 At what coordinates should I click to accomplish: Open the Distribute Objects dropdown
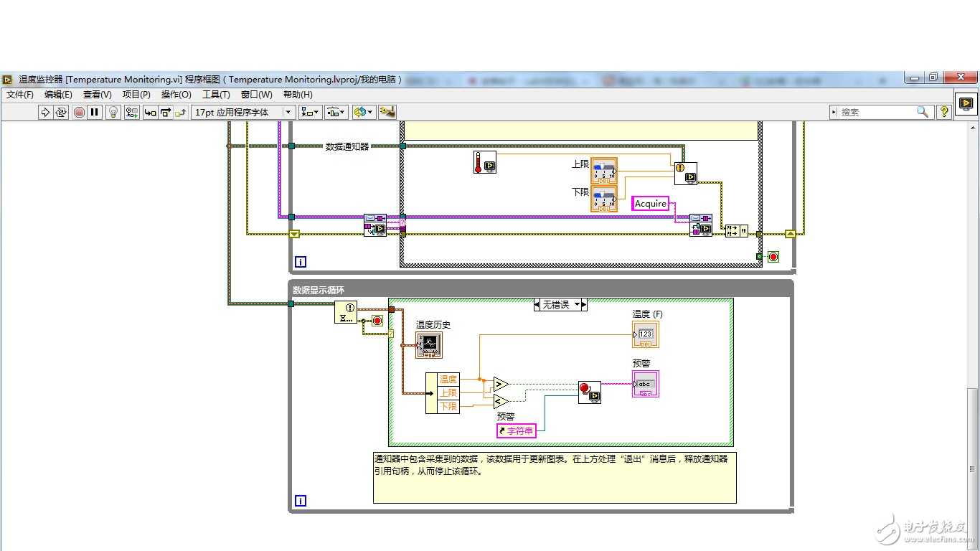336,112
